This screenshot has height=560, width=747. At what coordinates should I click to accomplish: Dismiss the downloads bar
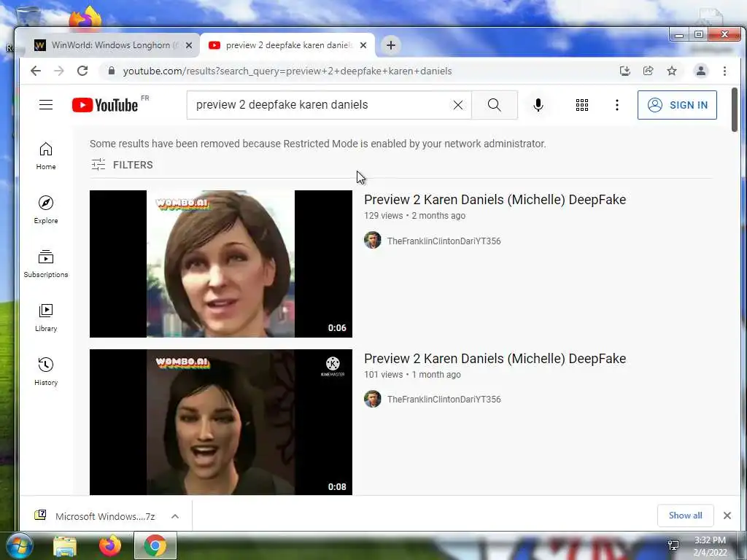click(727, 516)
